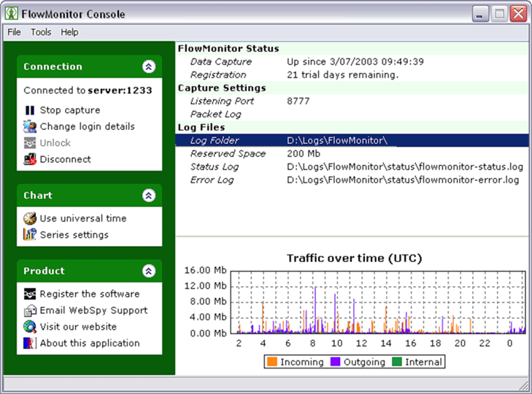Click the Stop capture pause icon
532x394 pixels.
click(30, 110)
